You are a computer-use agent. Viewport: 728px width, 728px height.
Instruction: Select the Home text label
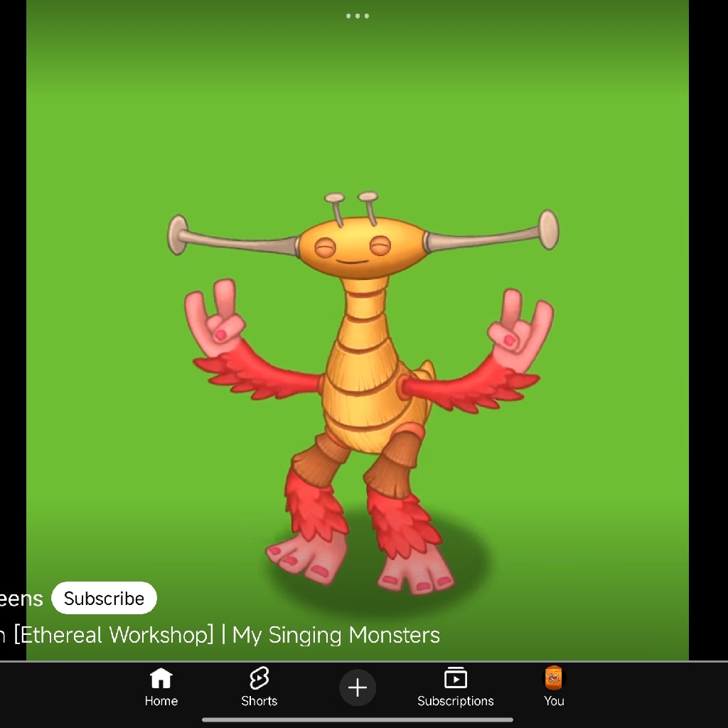161,700
